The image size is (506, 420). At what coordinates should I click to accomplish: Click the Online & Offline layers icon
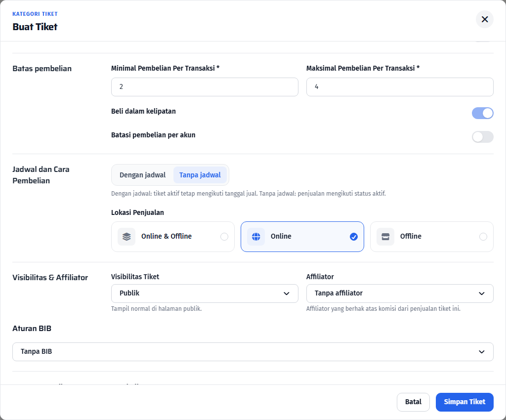click(x=126, y=237)
